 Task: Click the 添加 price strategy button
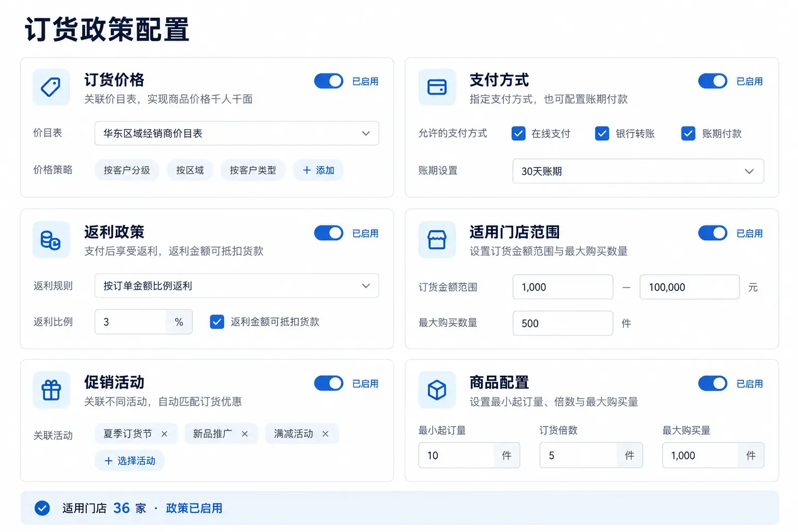[x=318, y=170]
